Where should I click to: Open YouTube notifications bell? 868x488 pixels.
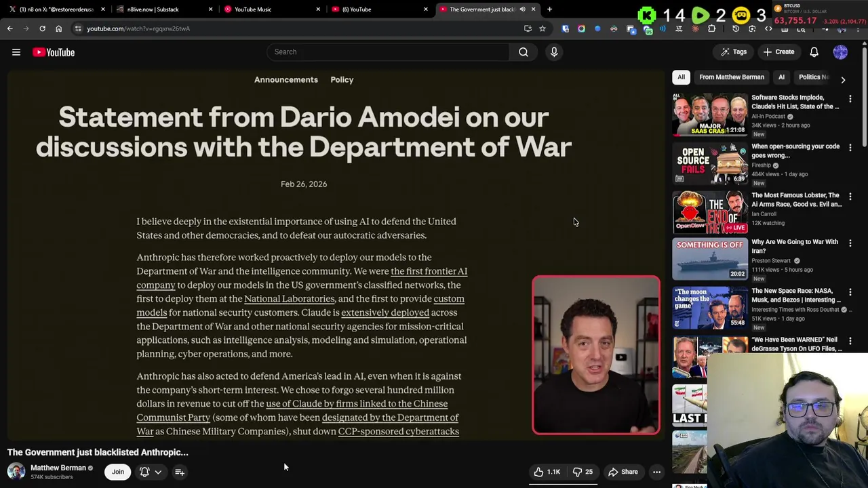[814, 52]
